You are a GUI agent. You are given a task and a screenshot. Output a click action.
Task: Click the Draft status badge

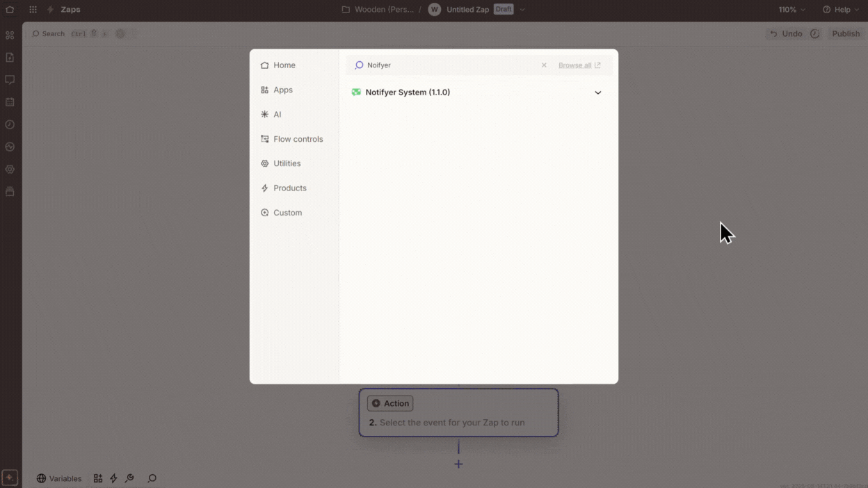coord(503,10)
